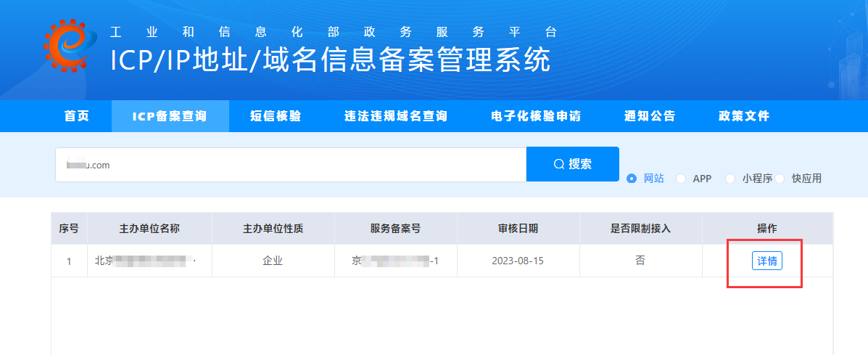The width and height of the screenshot is (868, 355).
Task: Select the ICP备案查询 tab
Action: [x=170, y=116]
